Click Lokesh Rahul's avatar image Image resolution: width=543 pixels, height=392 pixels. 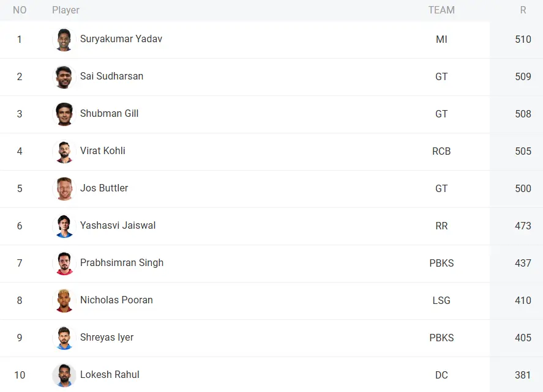click(64, 375)
